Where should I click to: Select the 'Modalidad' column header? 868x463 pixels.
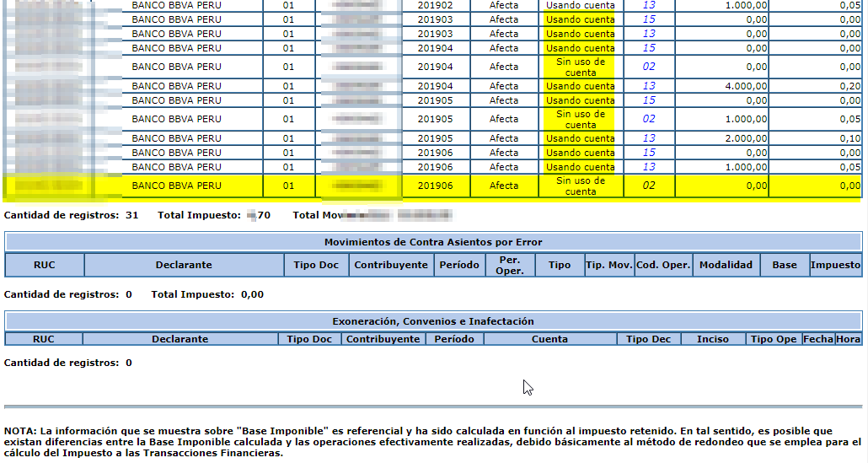pyautogui.click(x=726, y=265)
